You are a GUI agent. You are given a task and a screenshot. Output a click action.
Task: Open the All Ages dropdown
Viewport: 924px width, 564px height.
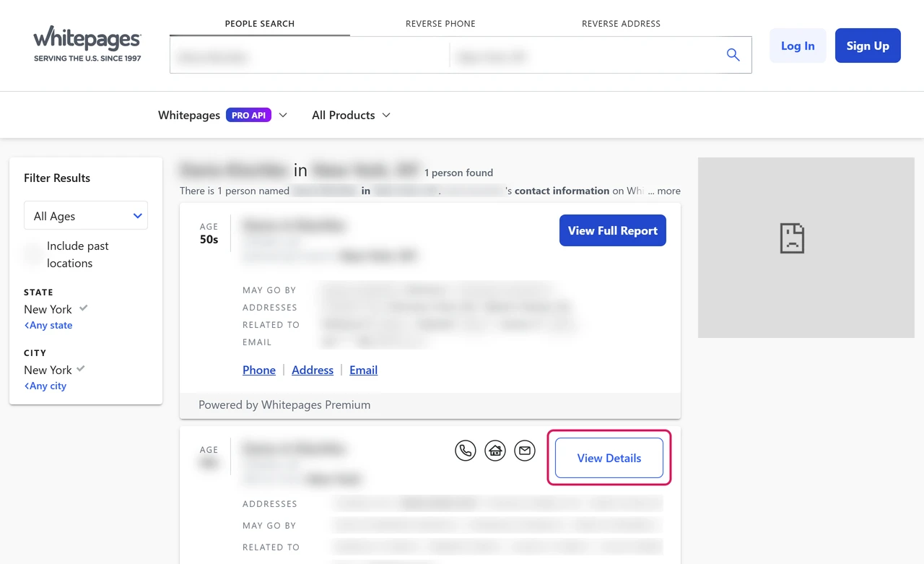(x=86, y=216)
